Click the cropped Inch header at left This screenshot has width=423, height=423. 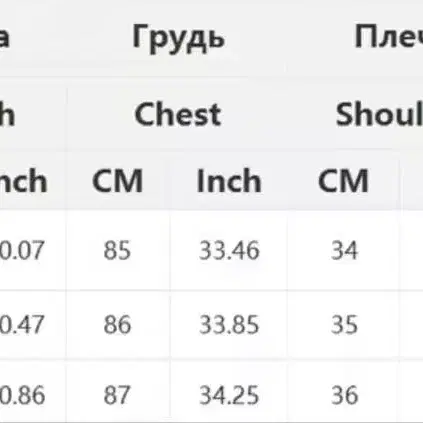tap(24, 181)
